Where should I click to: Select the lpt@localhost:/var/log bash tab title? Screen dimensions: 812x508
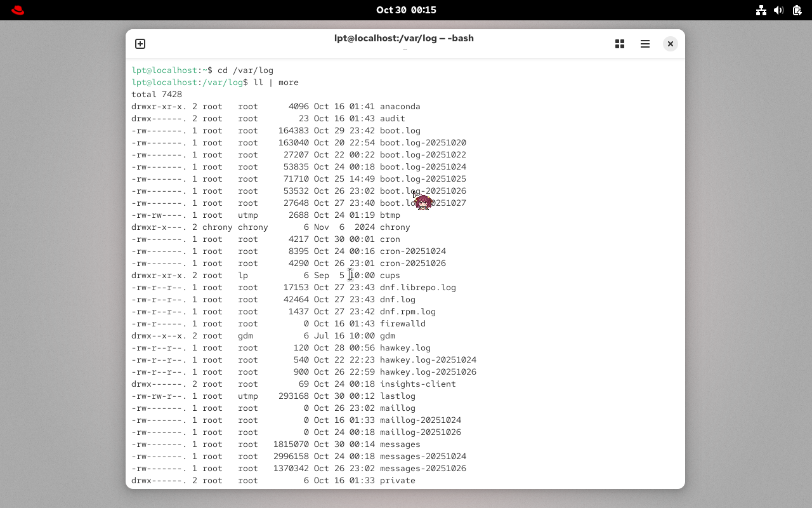tap(405, 38)
